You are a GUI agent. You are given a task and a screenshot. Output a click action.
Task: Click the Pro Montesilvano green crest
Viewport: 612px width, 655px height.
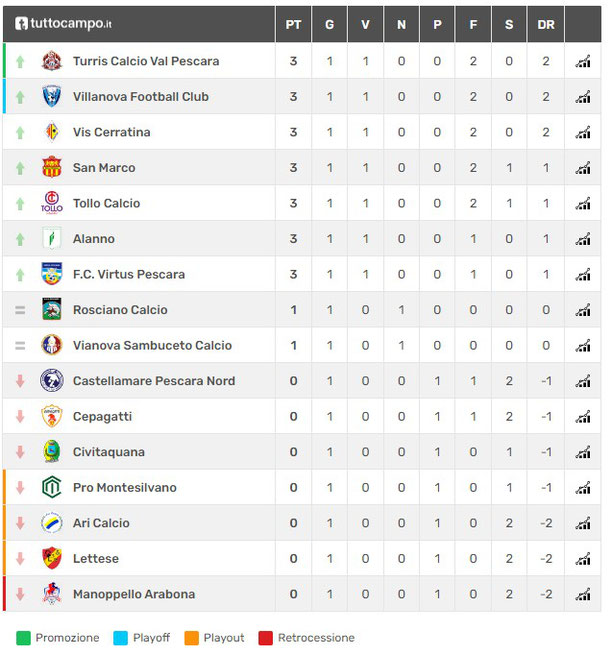pyautogui.click(x=52, y=487)
